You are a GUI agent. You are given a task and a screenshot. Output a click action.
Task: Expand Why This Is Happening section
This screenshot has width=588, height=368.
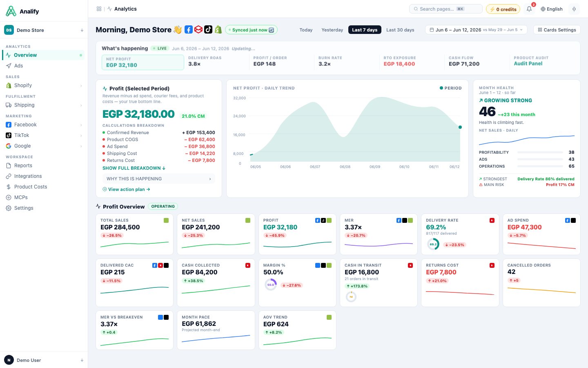tap(158, 179)
